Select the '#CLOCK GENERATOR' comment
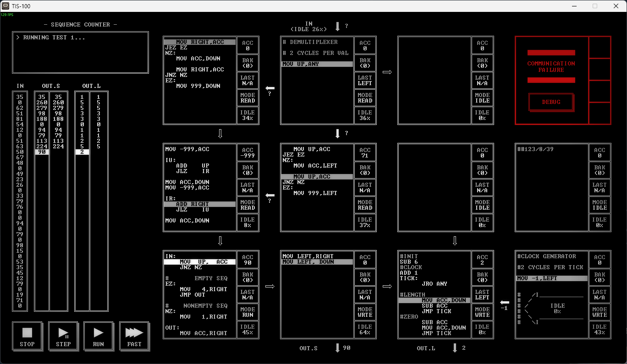This screenshot has height=364, width=627. point(546,256)
